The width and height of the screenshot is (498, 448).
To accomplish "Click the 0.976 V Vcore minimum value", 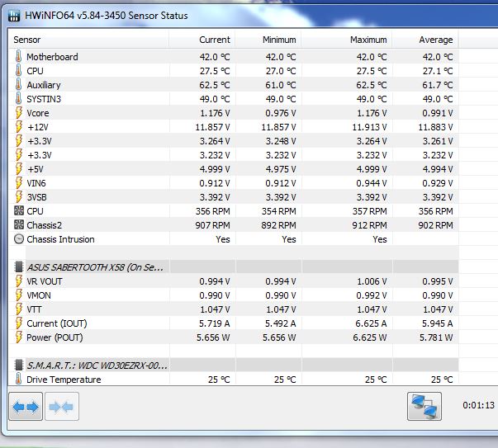I will (281, 113).
